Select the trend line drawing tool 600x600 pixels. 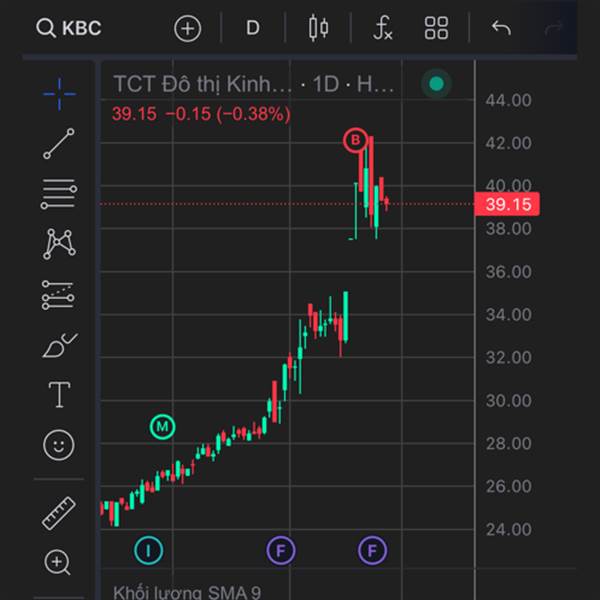point(59,143)
